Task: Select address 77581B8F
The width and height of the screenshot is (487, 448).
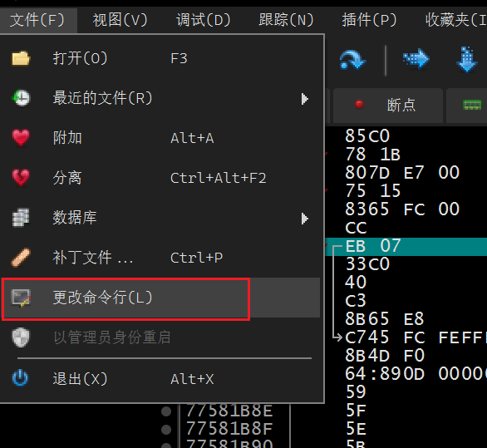Action: 229,429
